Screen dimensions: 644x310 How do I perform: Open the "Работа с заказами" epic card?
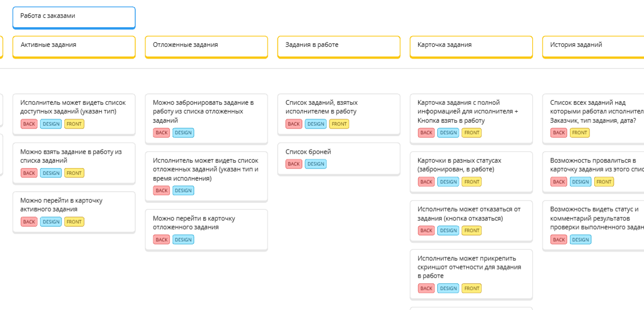(74, 17)
